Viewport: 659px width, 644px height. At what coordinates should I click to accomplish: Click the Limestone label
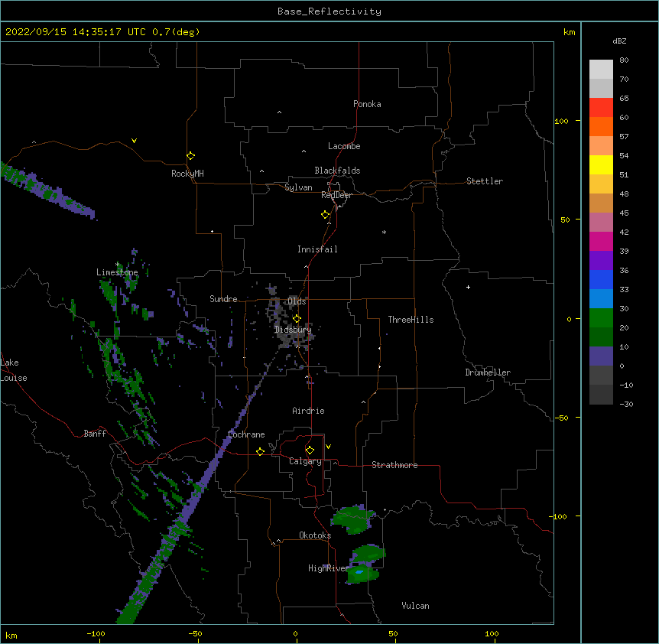(117, 272)
